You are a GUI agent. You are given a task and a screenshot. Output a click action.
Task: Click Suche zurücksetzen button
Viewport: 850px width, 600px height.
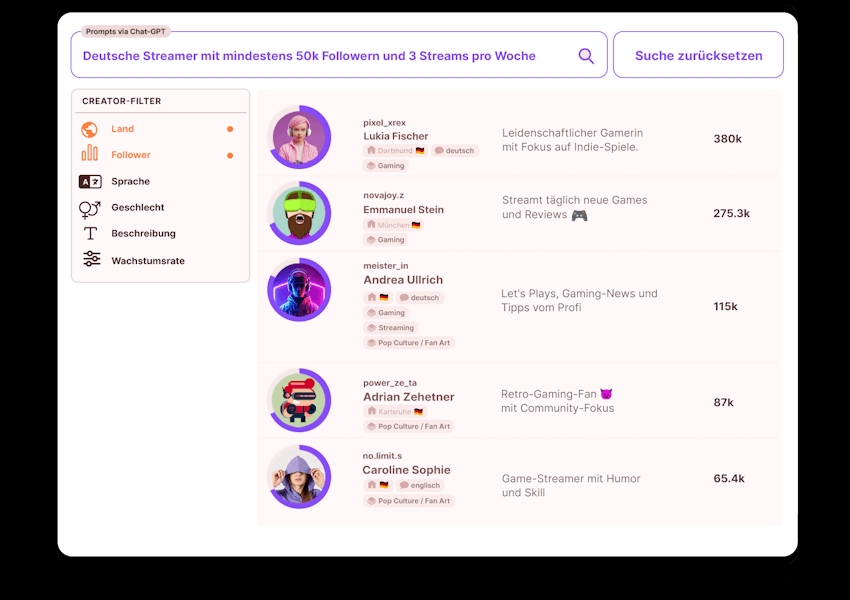tap(698, 56)
